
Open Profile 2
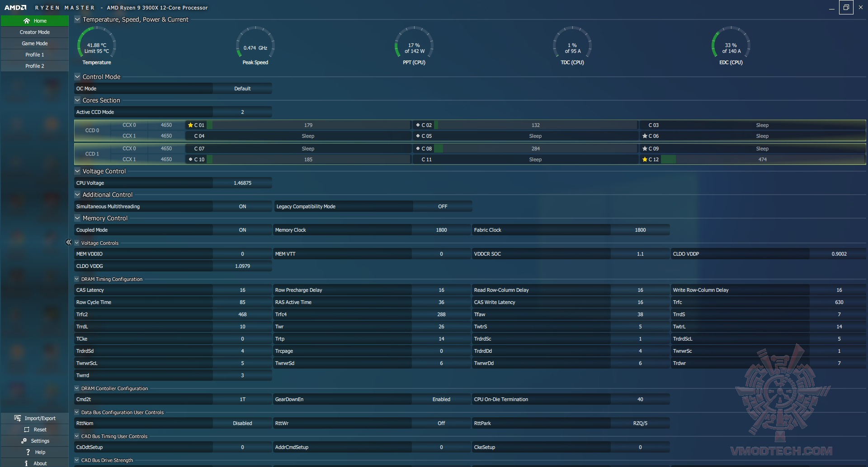[35, 66]
